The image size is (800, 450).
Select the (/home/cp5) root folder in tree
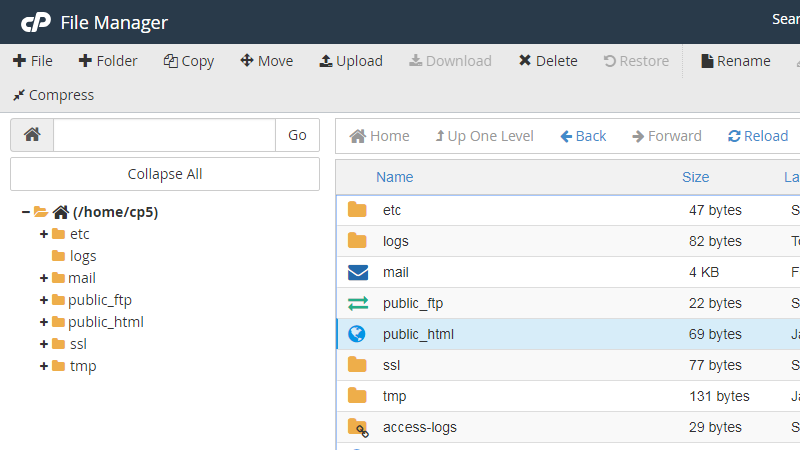115,212
